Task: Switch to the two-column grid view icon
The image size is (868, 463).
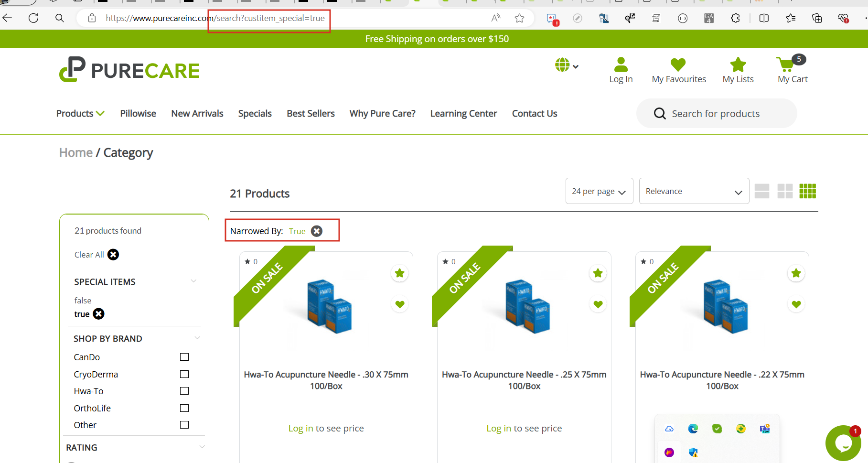Action: pos(784,191)
